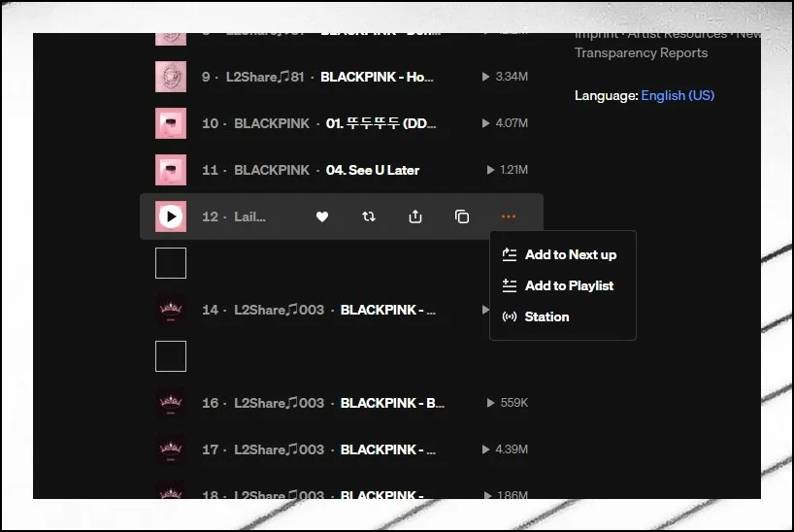Image resolution: width=794 pixels, height=532 pixels.
Task: Repost track 12 using the repost icon
Action: (369, 216)
